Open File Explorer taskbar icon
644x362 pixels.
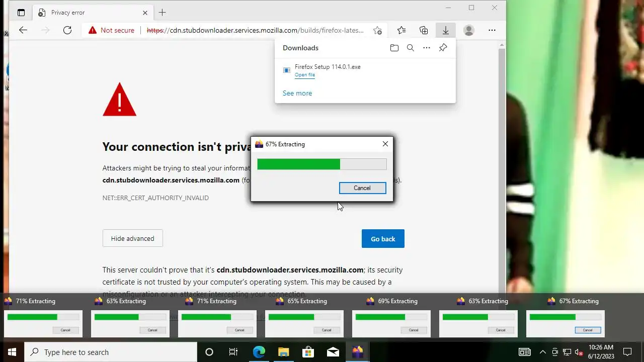283,352
